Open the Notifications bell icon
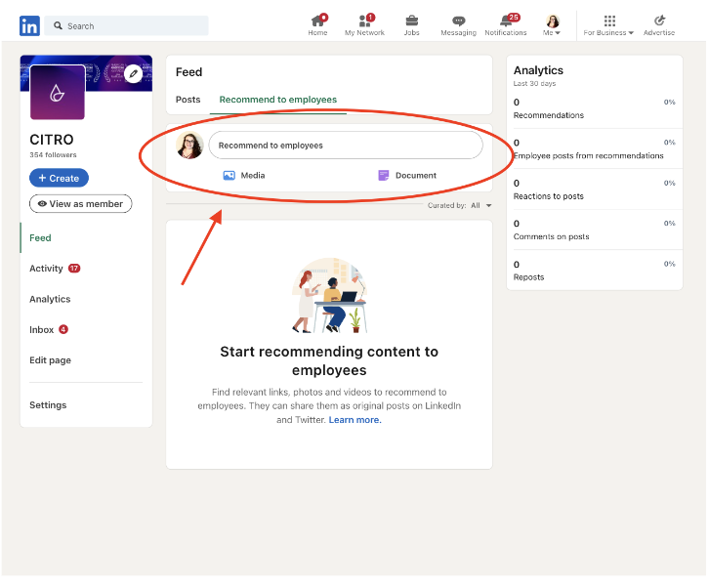Screen dimensions: 709x588 click(506, 21)
